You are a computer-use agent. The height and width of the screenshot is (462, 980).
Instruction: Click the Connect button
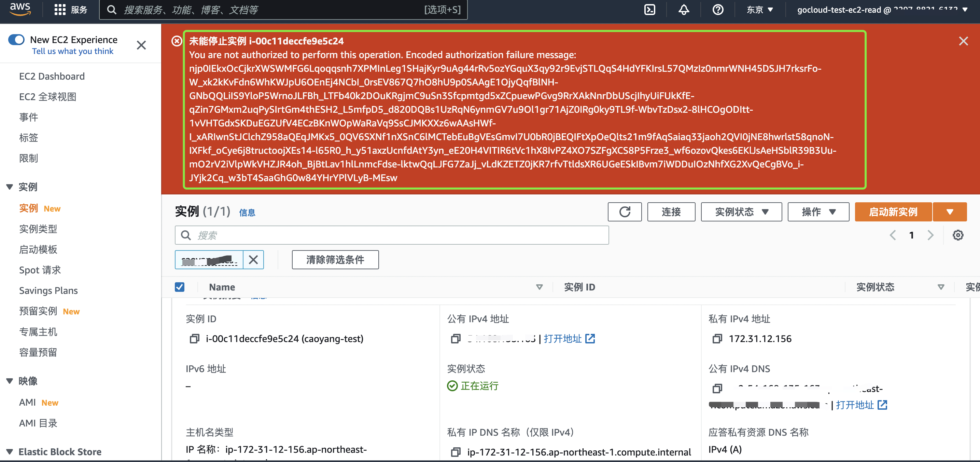coord(671,212)
